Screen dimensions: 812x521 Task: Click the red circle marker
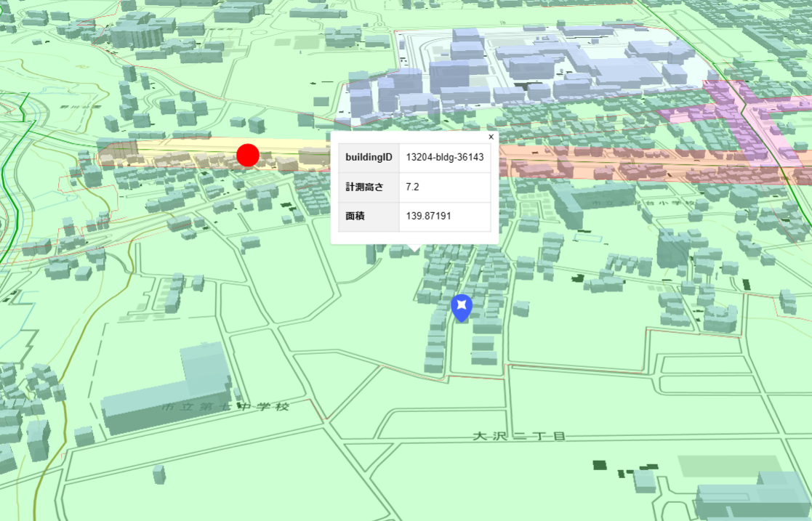[x=248, y=155]
